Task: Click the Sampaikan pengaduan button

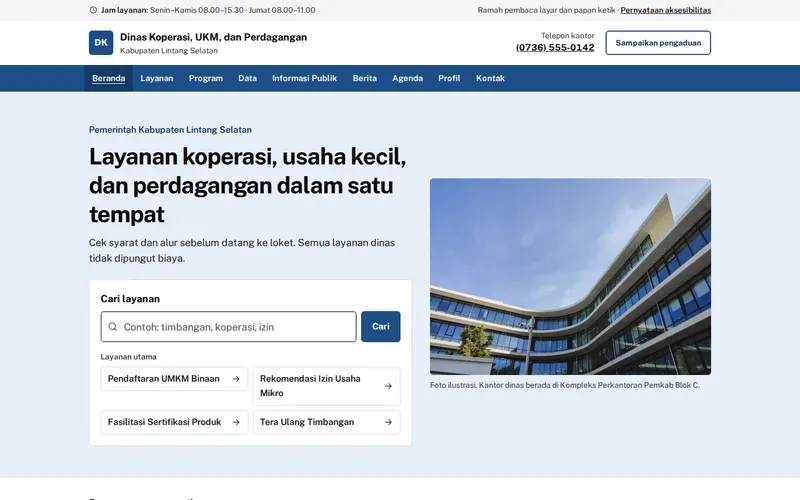Action: [x=658, y=43]
